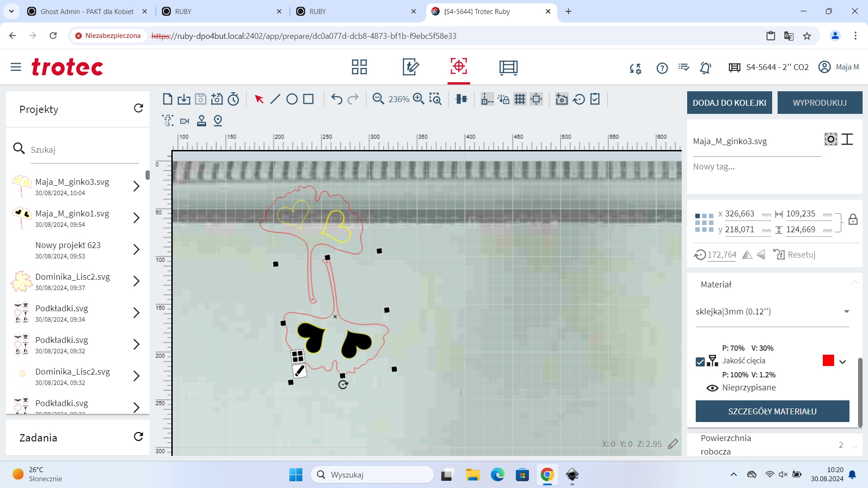
Task: Refresh the Projekty list
Action: pos(138,108)
